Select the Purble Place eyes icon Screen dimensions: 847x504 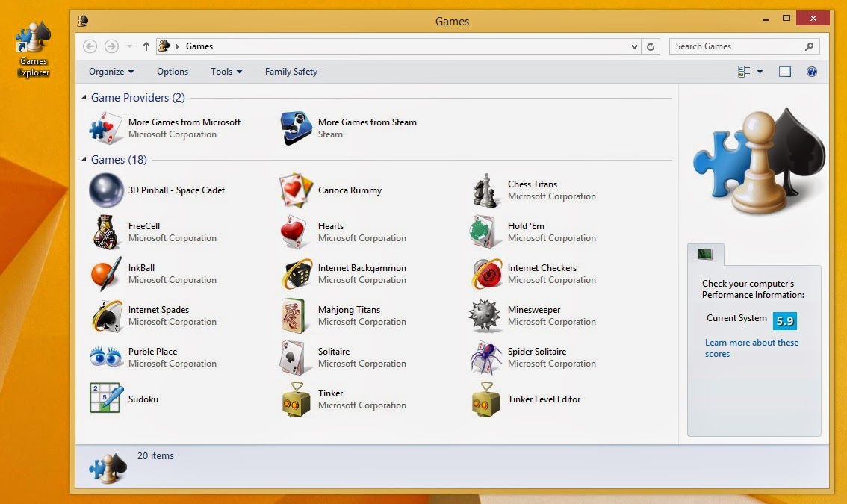click(x=106, y=357)
